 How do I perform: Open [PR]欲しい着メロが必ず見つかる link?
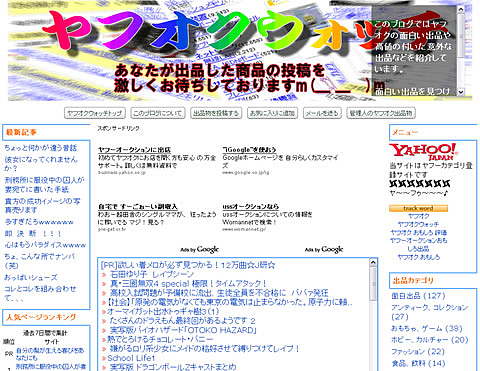pyautogui.click(x=188, y=265)
